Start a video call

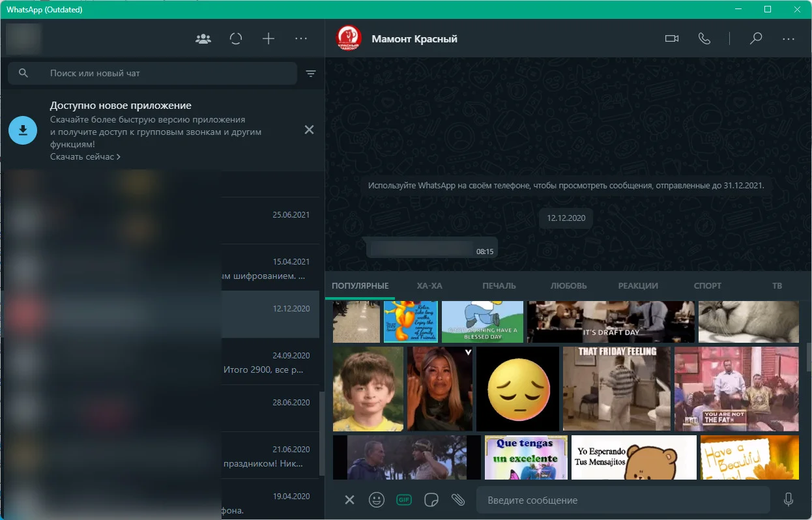672,39
